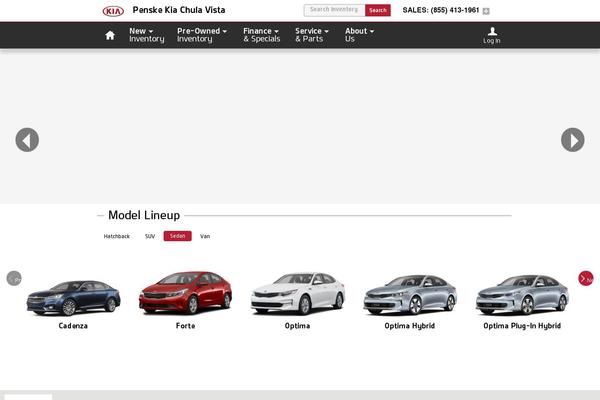
Task: Click the Optima Hybrid model name
Action: point(410,326)
